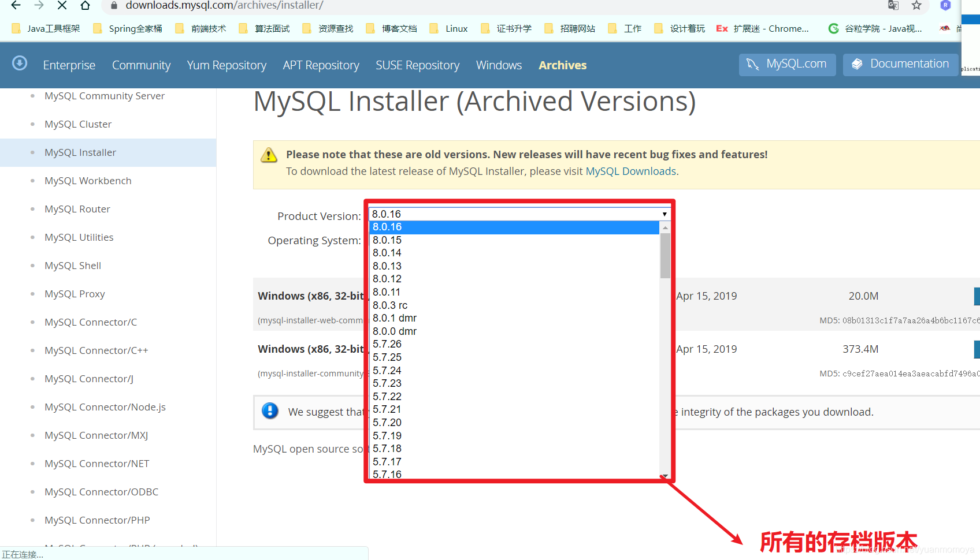Image resolution: width=980 pixels, height=560 pixels.
Task: Click the MySQL.com button
Action: pos(787,64)
